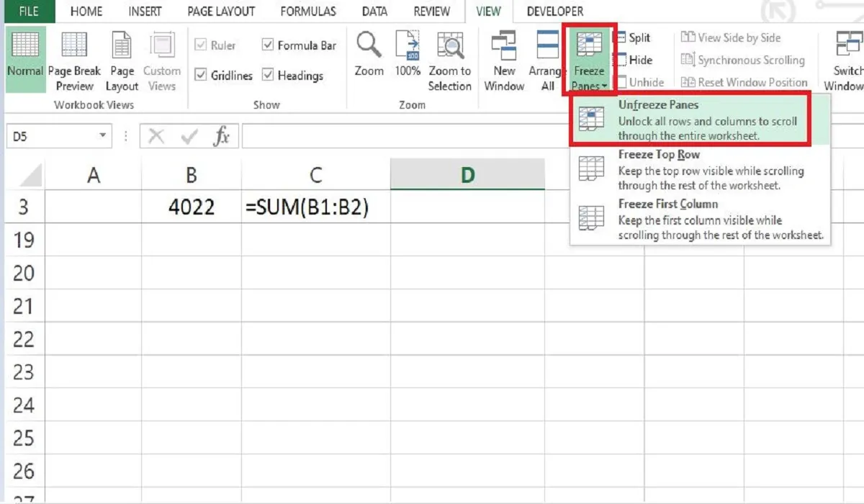
Task: Click the insert function fx button
Action: [x=221, y=135]
